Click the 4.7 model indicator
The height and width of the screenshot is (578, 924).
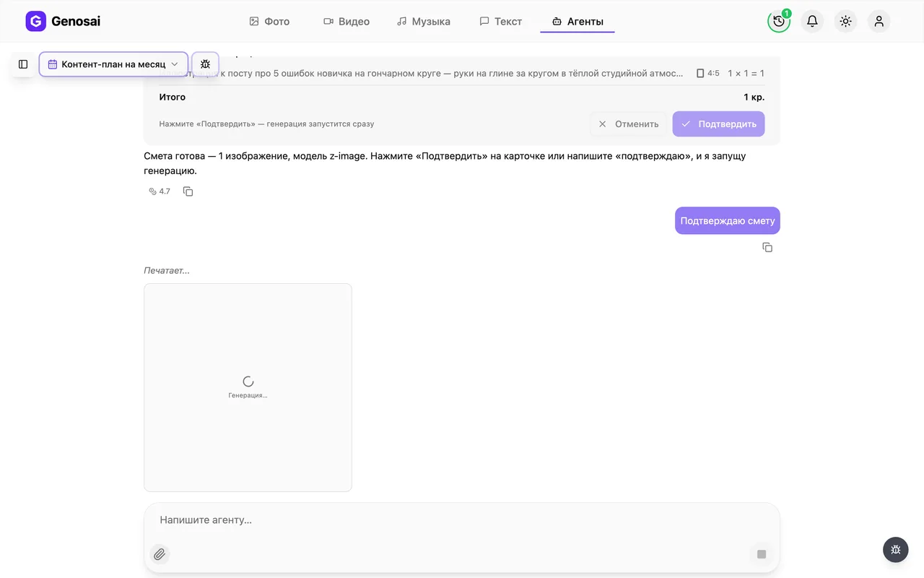[160, 191]
